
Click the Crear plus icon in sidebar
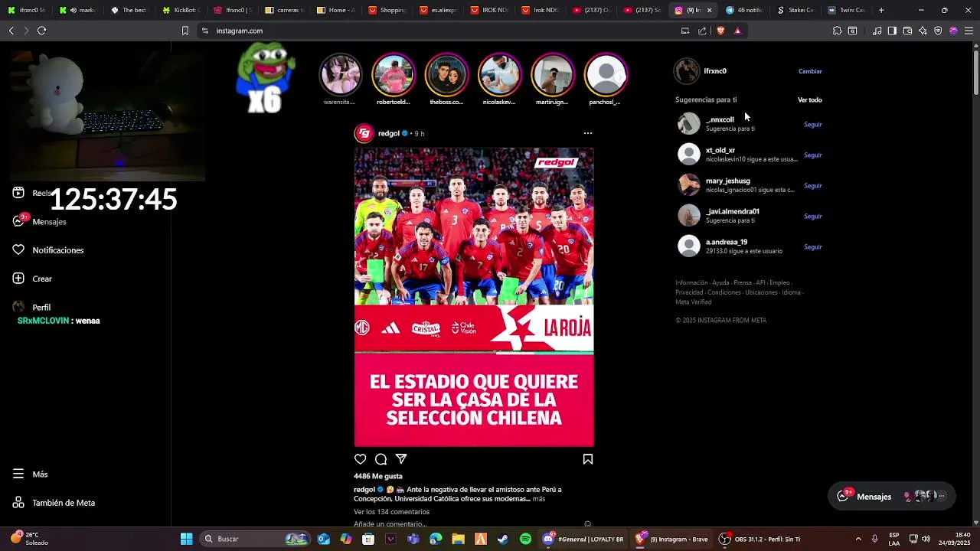pos(18,279)
